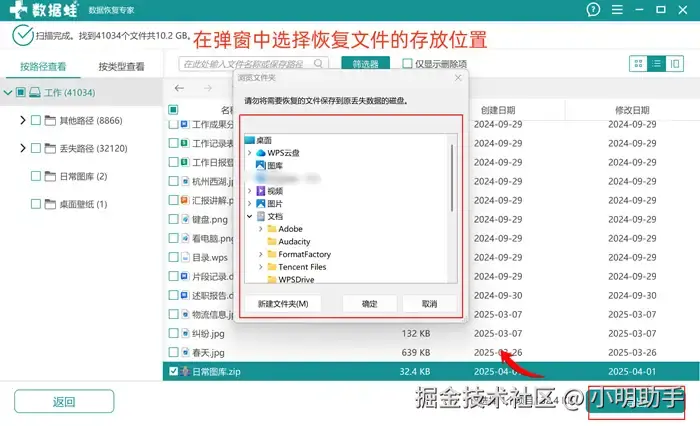Click the 工作 drive icon

pyautogui.click(x=35, y=92)
